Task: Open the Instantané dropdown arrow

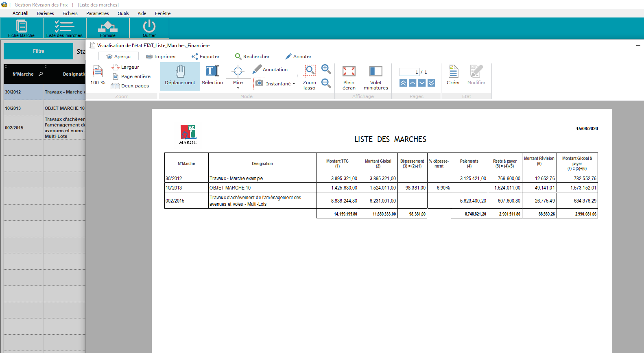Action: [x=294, y=84]
